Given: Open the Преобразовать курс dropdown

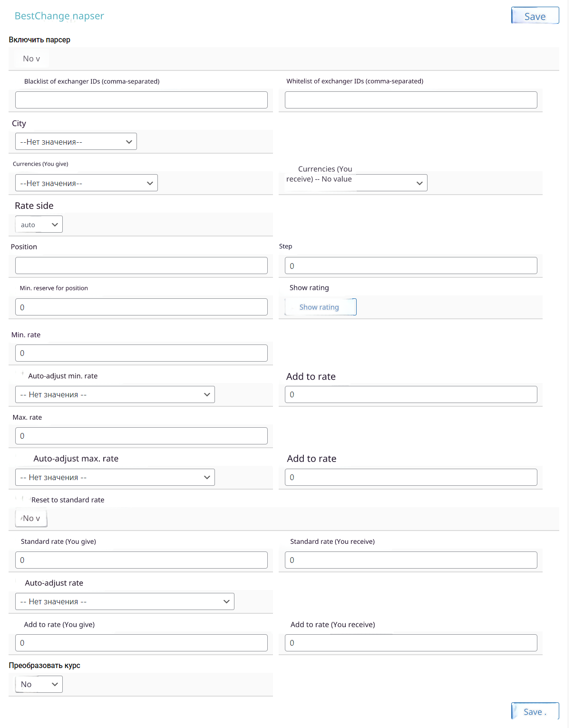Looking at the screenshot, I should 39,684.
